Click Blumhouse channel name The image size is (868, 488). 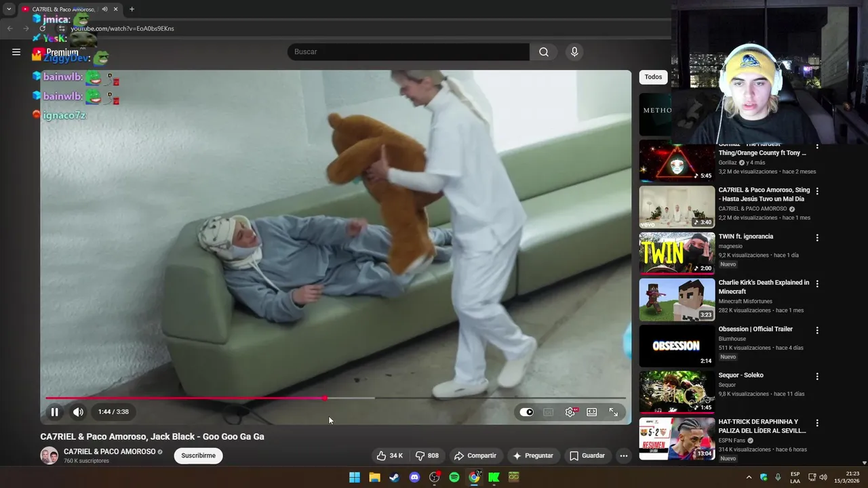coord(733,338)
